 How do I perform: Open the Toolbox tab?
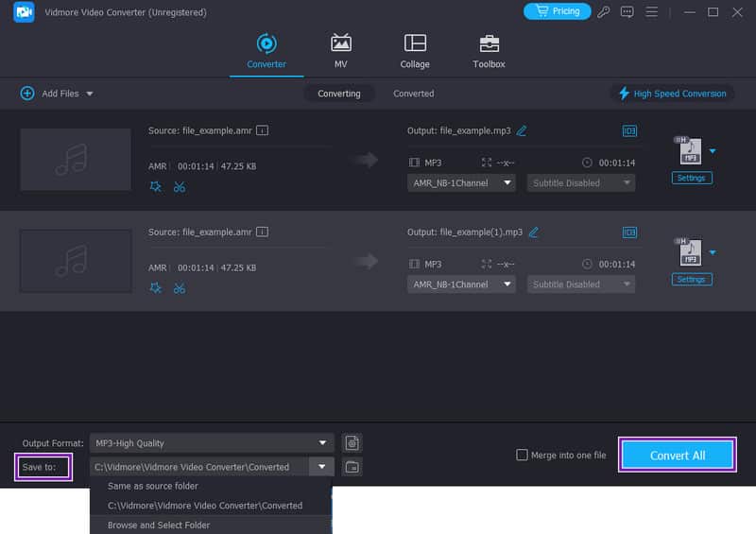click(x=489, y=51)
